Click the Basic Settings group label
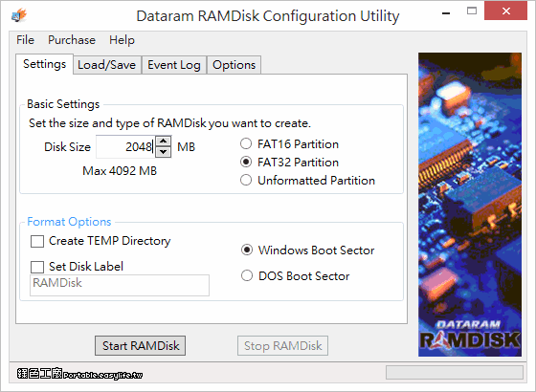 click(63, 104)
